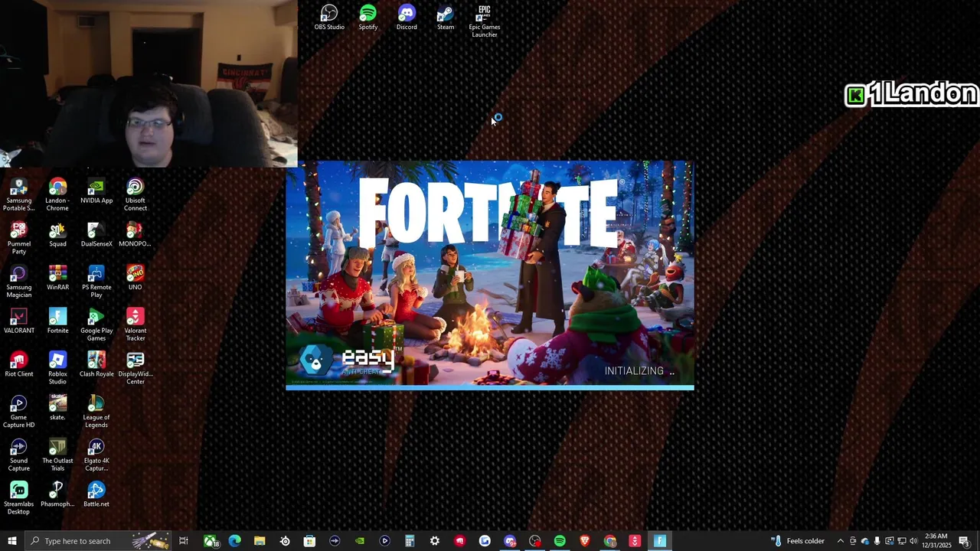Expand the hidden system tray icons
Viewport: 980px width, 551px height.
[x=840, y=541]
